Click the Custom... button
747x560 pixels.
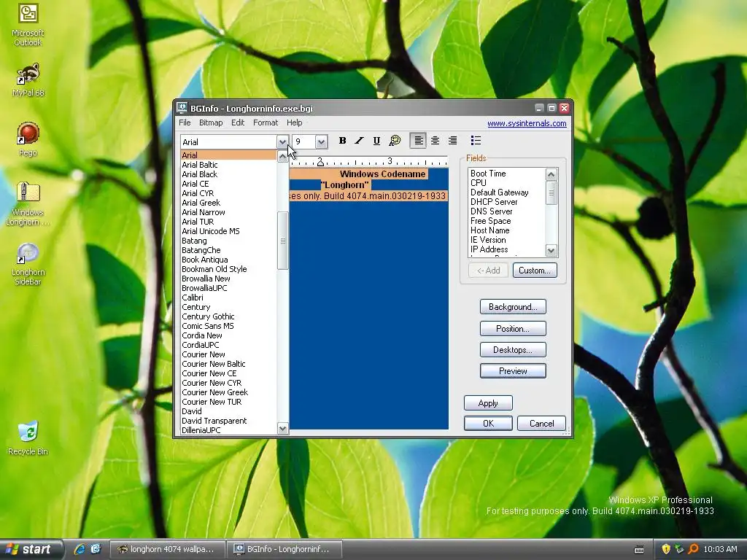pos(535,271)
